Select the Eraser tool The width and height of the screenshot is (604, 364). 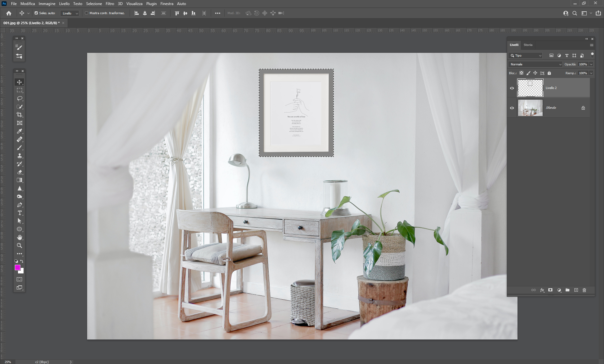coord(20,172)
